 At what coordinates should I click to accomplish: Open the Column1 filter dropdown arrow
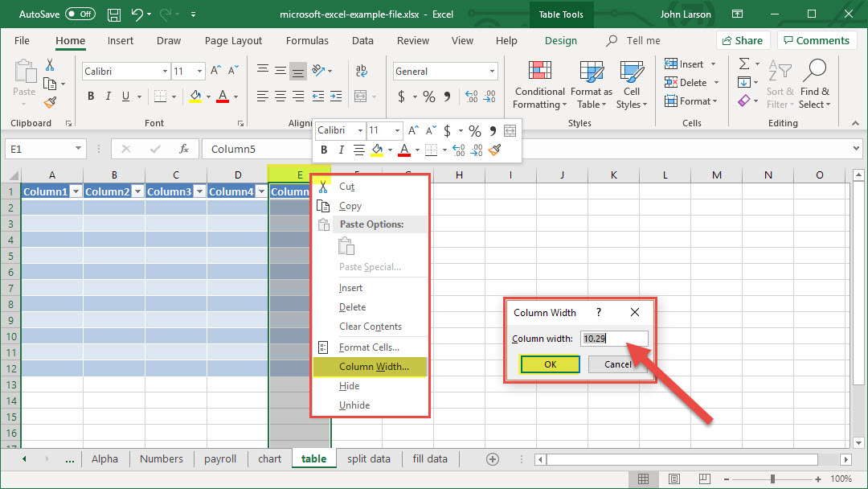point(76,191)
